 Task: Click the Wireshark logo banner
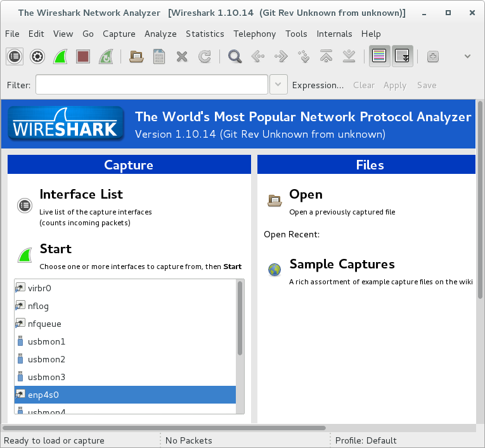point(65,124)
